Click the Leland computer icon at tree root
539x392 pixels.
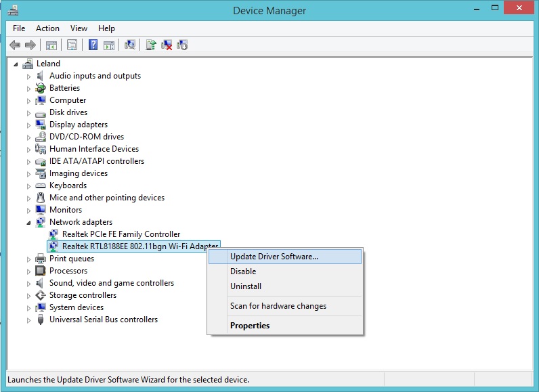(x=28, y=64)
